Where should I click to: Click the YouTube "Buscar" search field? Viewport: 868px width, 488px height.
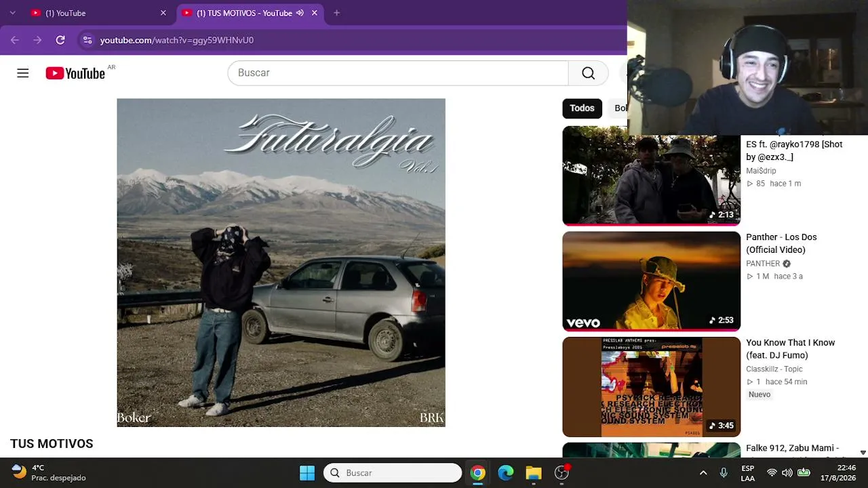(398, 73)
